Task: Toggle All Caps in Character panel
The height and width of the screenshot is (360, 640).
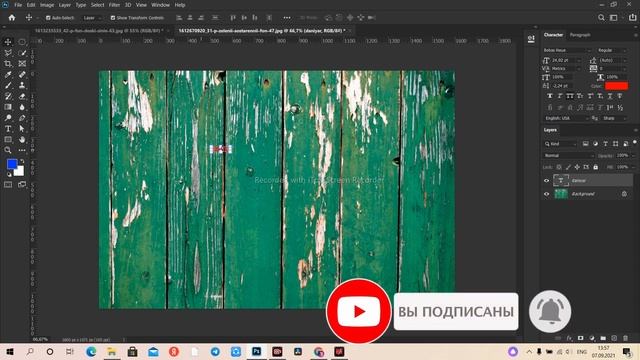Action: pos(570,96)
